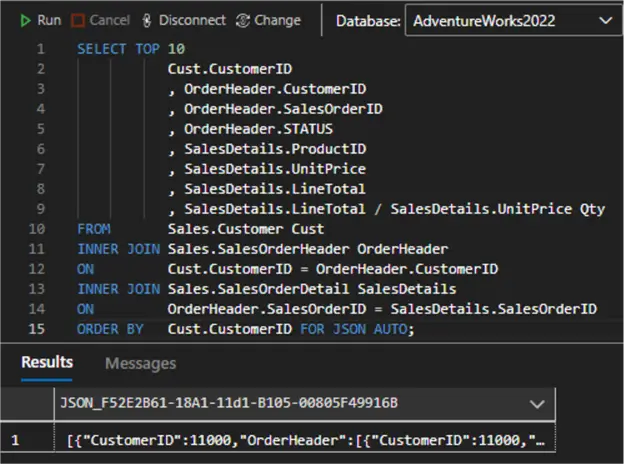The image size is (624, 464).
Task: Open the JSON result cell starting with CustomerID
Action: [305, 440]
